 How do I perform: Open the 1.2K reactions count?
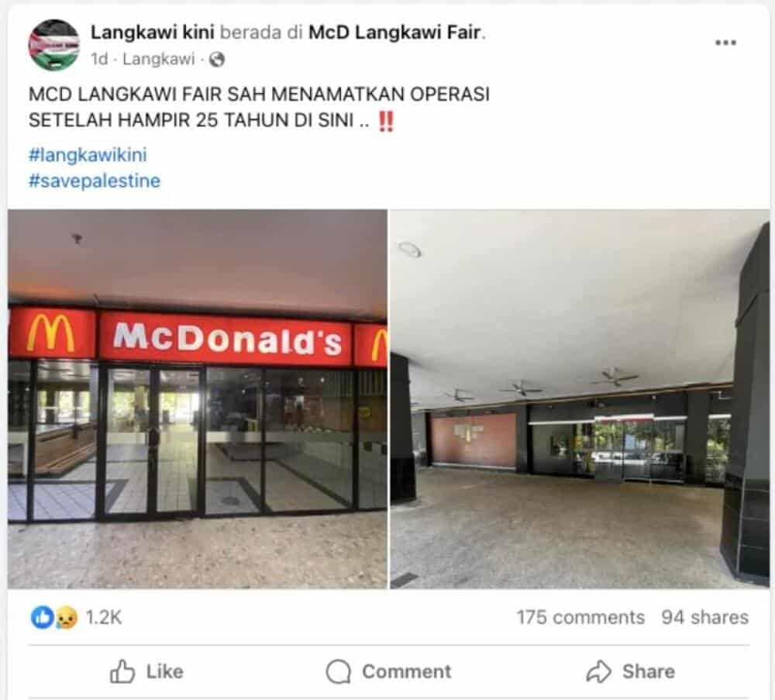click(104, 618)
